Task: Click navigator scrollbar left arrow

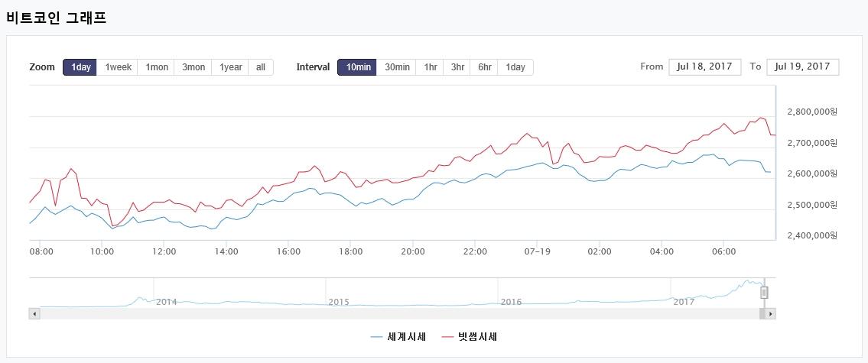Action: click(33, 313)
